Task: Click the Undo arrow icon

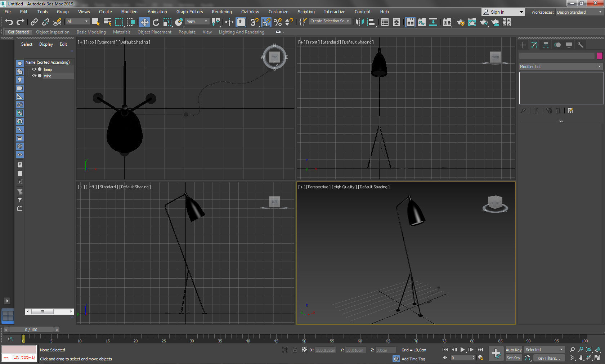Action: tap(9, 22)
